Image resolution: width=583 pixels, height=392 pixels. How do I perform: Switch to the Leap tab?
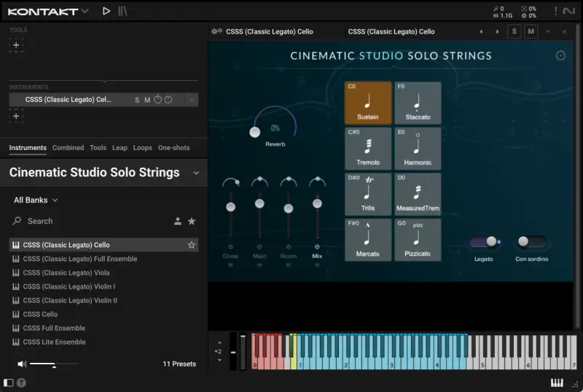(x=120, y=148)
